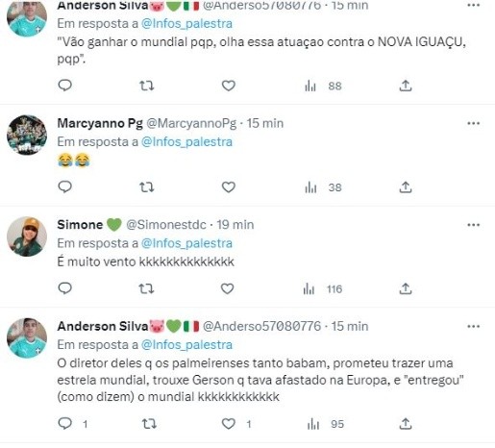Retweet Simone's 'É muito vento' tweet

point(146,288)
